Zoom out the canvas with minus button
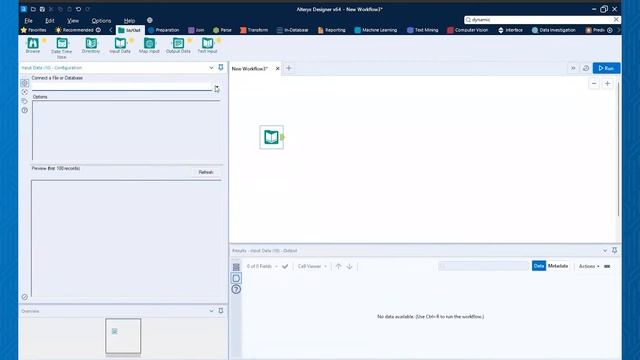 tap(594, 84)
